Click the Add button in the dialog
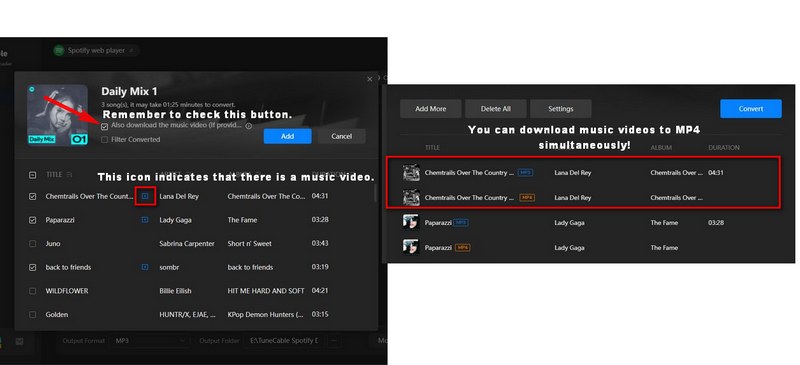800x365 pixels. (287, 136)
